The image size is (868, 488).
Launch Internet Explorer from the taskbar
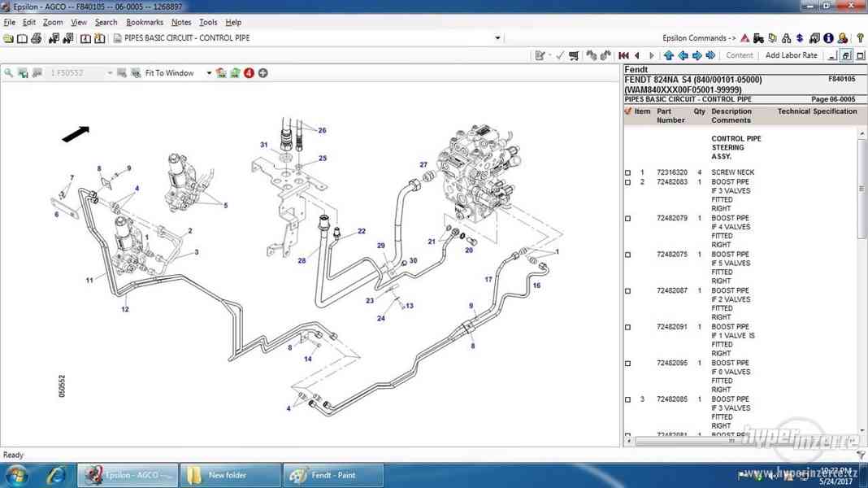(x=56, y=475)
